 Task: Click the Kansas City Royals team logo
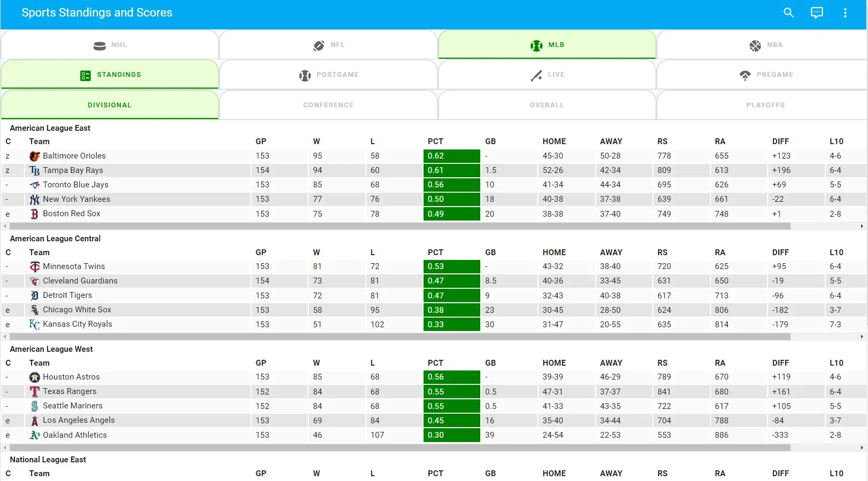click(35, 324)
